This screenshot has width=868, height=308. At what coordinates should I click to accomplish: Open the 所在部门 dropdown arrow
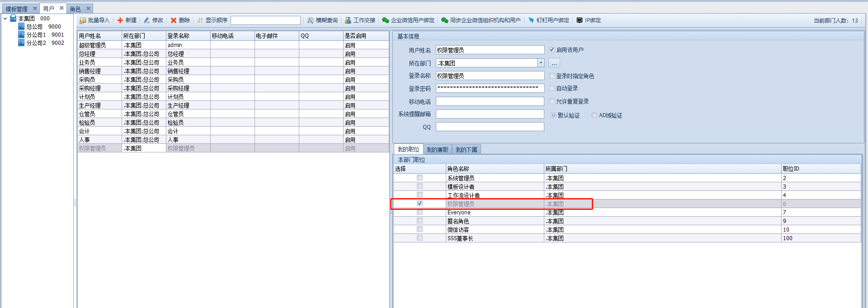(x=541, y=63)
